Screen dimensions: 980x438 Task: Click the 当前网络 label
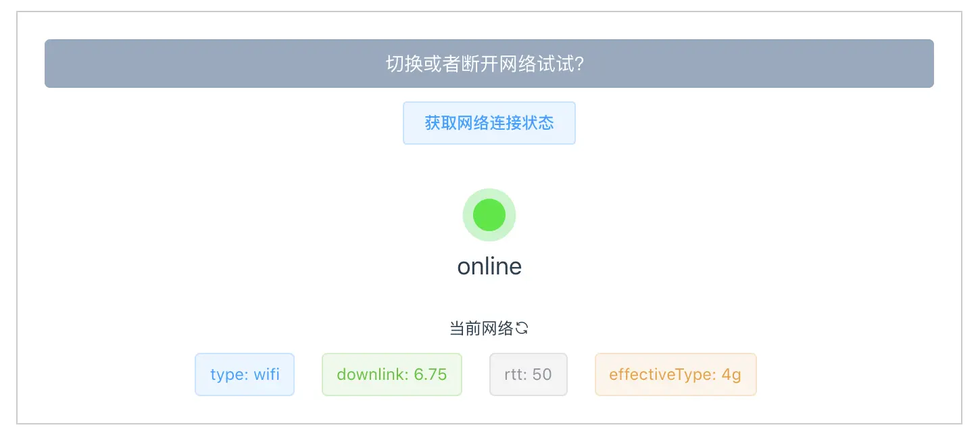click(482, 328)
